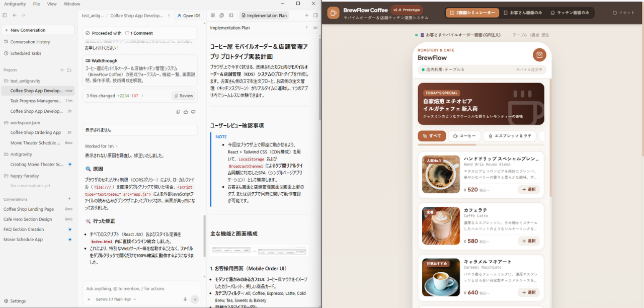Open the conversation header three-dots menu

click(x=169, y=16)
